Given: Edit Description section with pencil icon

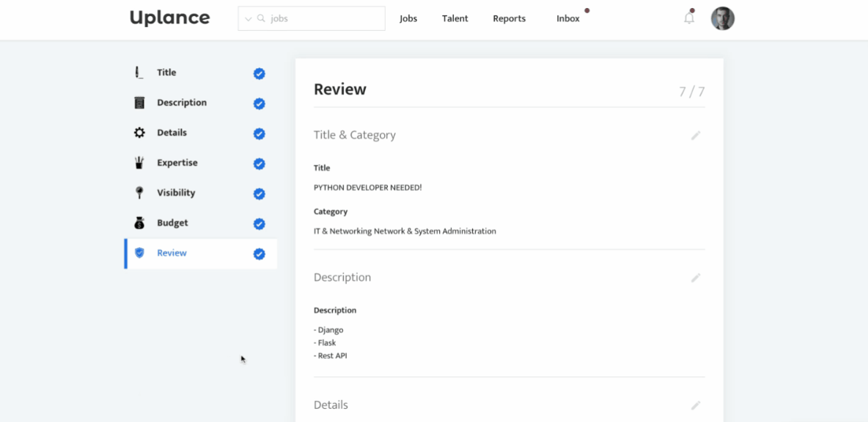Looking at the screenshot, I should 696,278.
